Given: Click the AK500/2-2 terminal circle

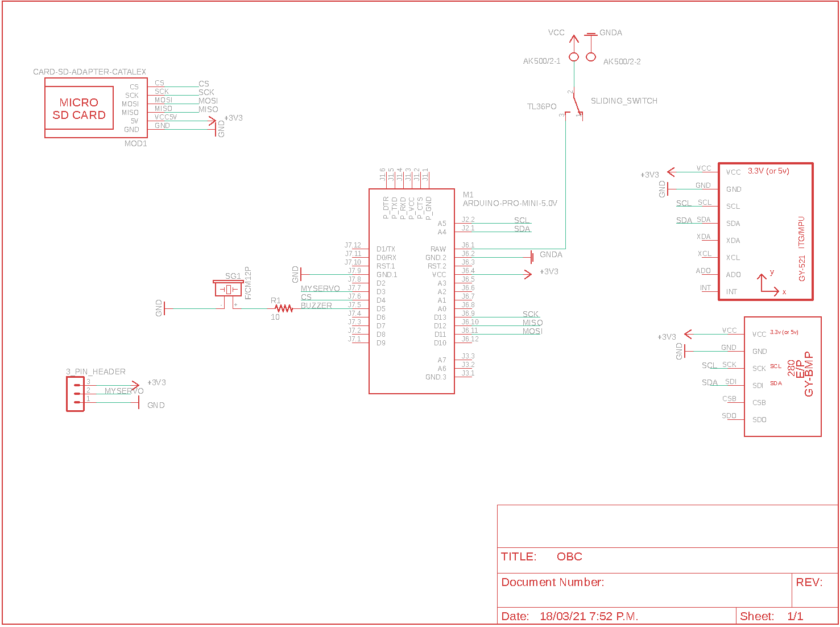Looking at the screenshot, I should (591, 57).
